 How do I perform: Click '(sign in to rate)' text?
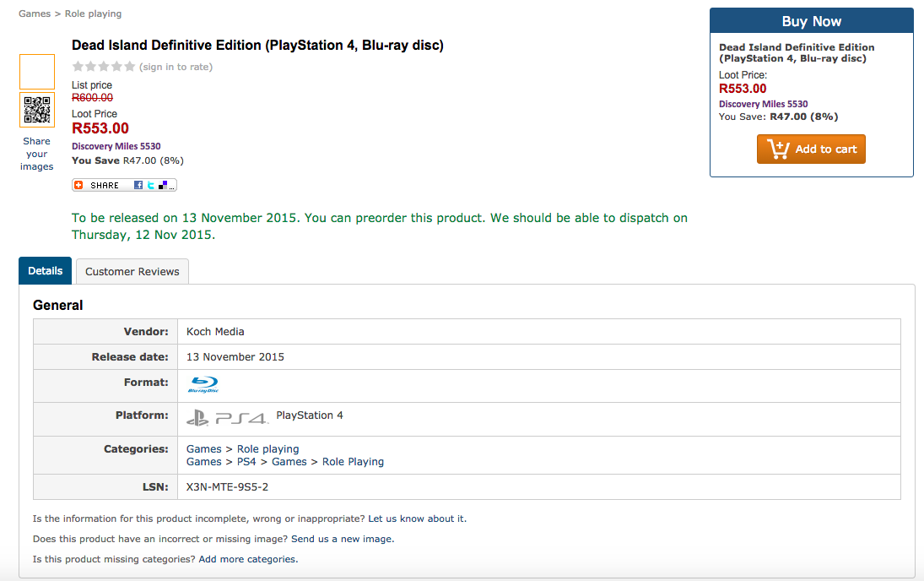point(176,67)
